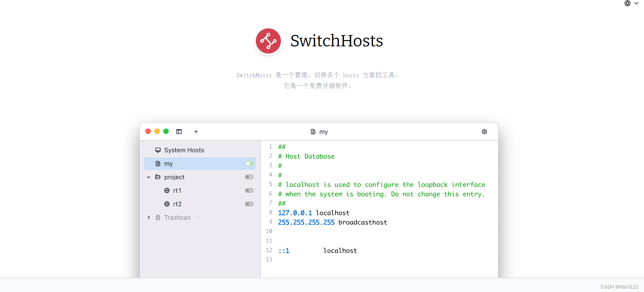Select the rt1 remote hosts entry

(200, 191)
